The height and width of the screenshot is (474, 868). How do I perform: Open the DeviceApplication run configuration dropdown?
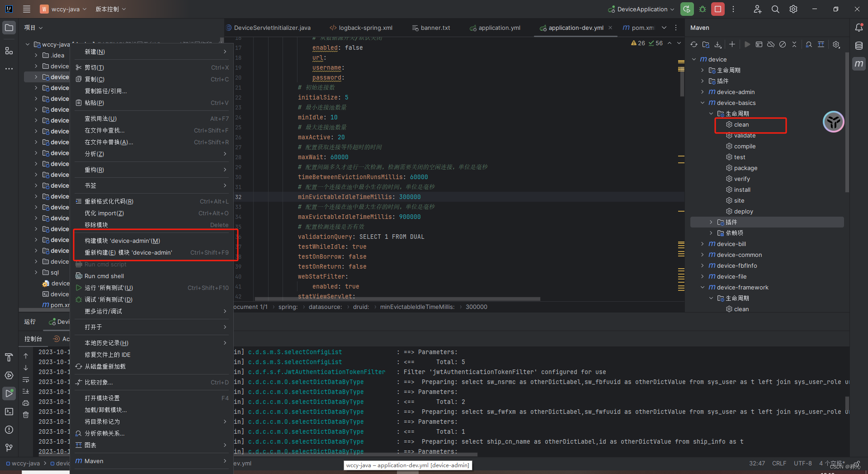pyautogui.click(x=642, y=9)
